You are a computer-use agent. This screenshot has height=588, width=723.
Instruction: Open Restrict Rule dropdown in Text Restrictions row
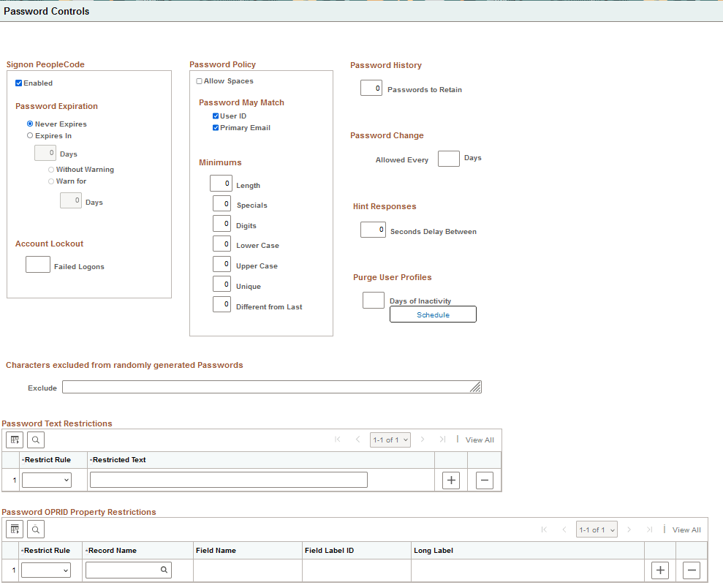point(46,479)
